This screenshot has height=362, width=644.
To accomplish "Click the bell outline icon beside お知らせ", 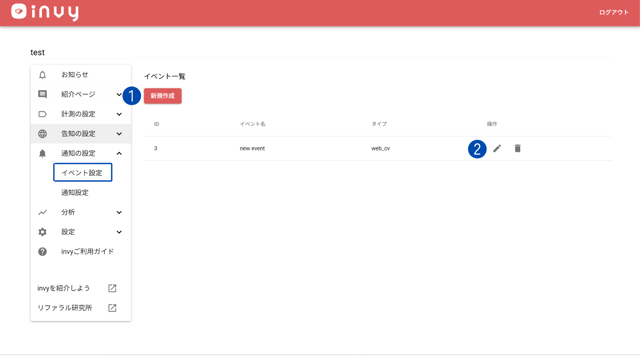I will pos(42,75).
